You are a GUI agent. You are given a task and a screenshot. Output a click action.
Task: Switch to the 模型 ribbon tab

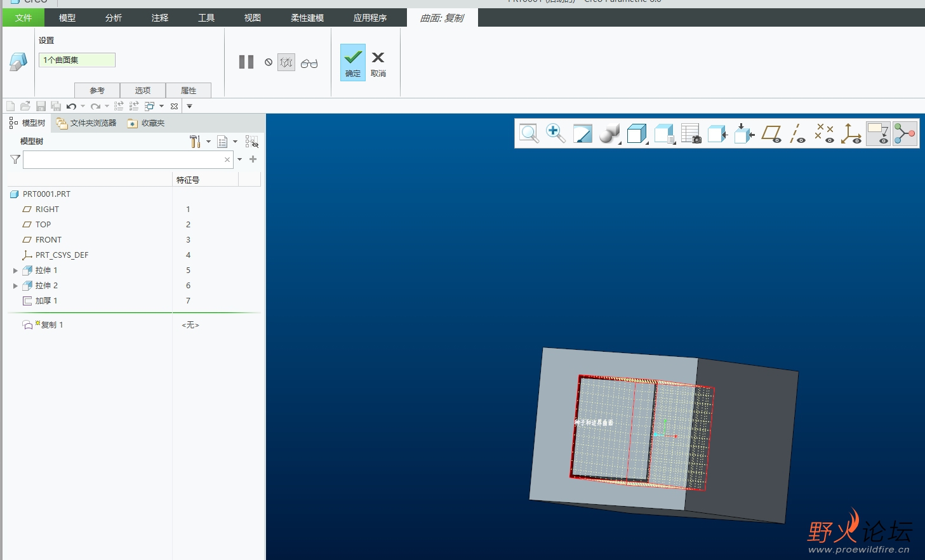coord(67,18)
